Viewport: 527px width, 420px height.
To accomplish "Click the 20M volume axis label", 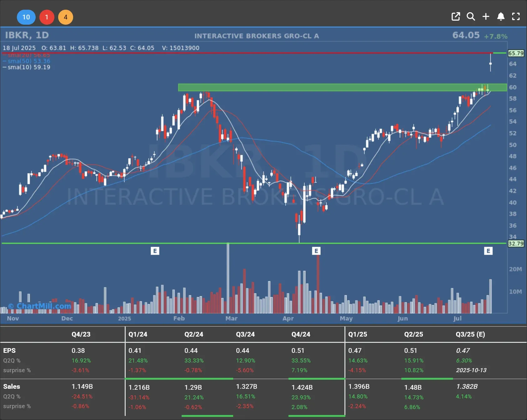I will pyautogui.click(x=515, y=269).
